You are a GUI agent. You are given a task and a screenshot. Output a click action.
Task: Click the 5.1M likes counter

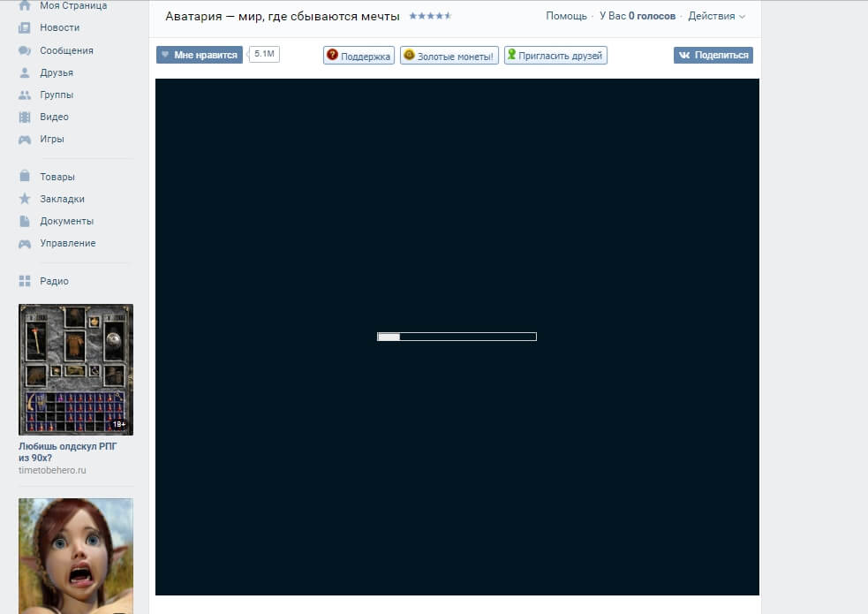tap(264, 54)
